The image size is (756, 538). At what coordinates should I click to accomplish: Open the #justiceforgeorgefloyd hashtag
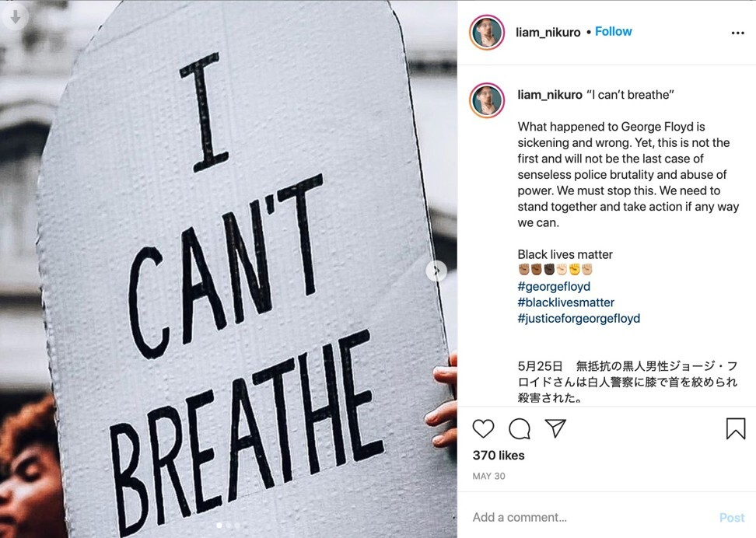pyautogui.click(x=579, y=318)
